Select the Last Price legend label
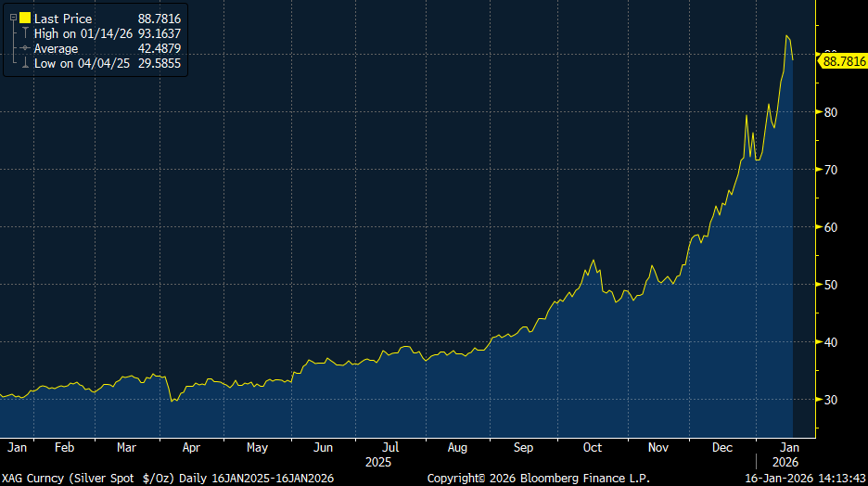The image size is (868, 486). [63, 18]
